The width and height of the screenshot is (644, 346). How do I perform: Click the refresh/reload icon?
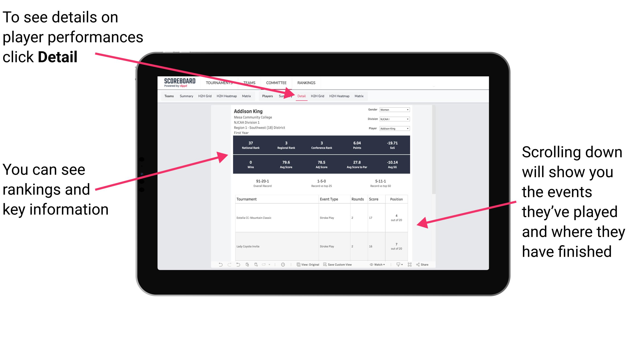pyautogui.click(x=247, y=266)
